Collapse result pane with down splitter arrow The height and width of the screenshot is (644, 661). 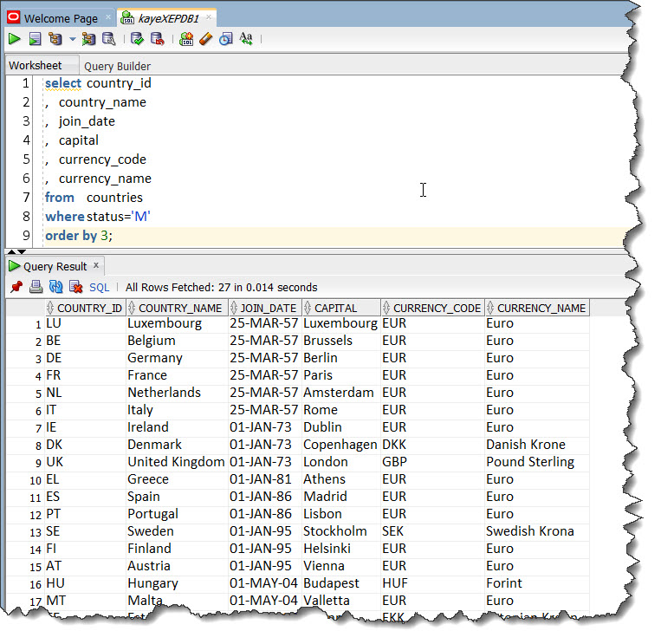[22, 251]
